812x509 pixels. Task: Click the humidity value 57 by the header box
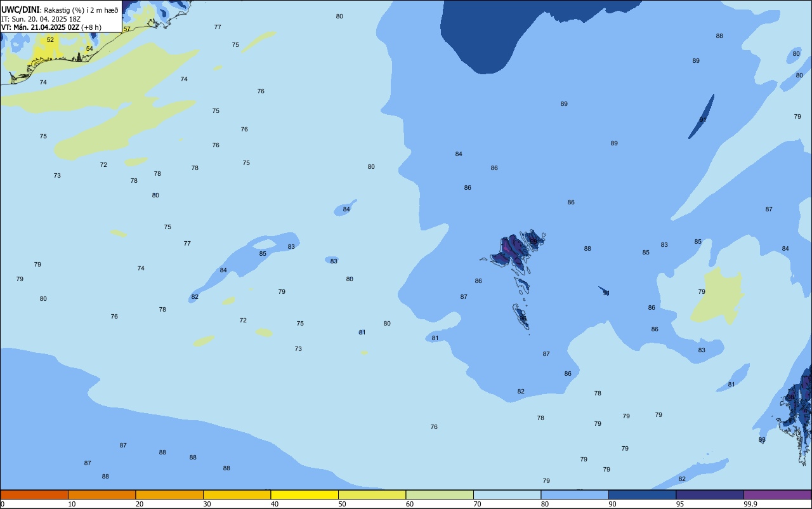[127, 29]
